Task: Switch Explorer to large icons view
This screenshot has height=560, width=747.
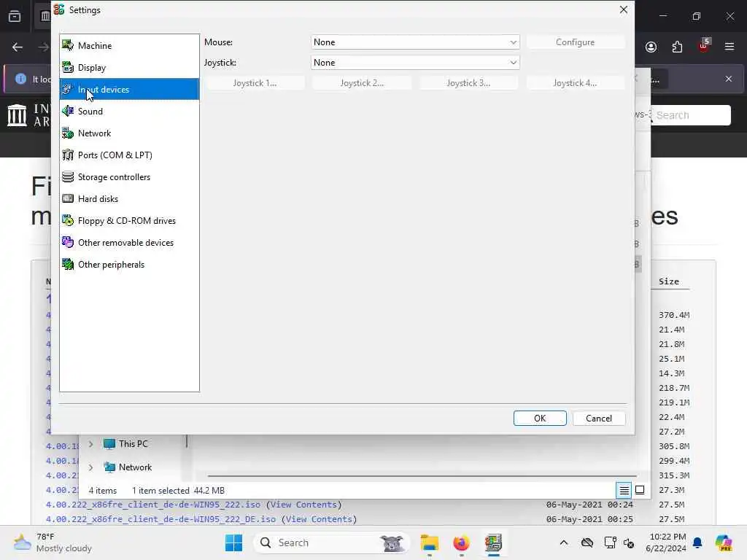Action: (640, 490)
